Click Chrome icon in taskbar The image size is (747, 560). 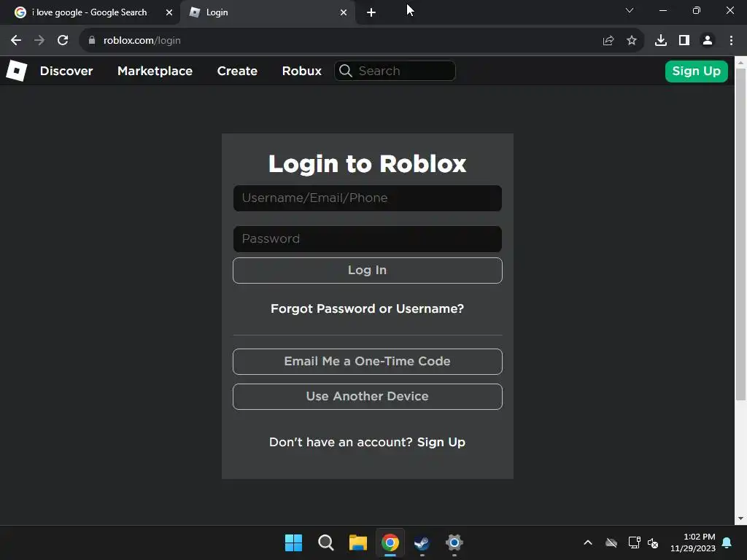[390, 542]
